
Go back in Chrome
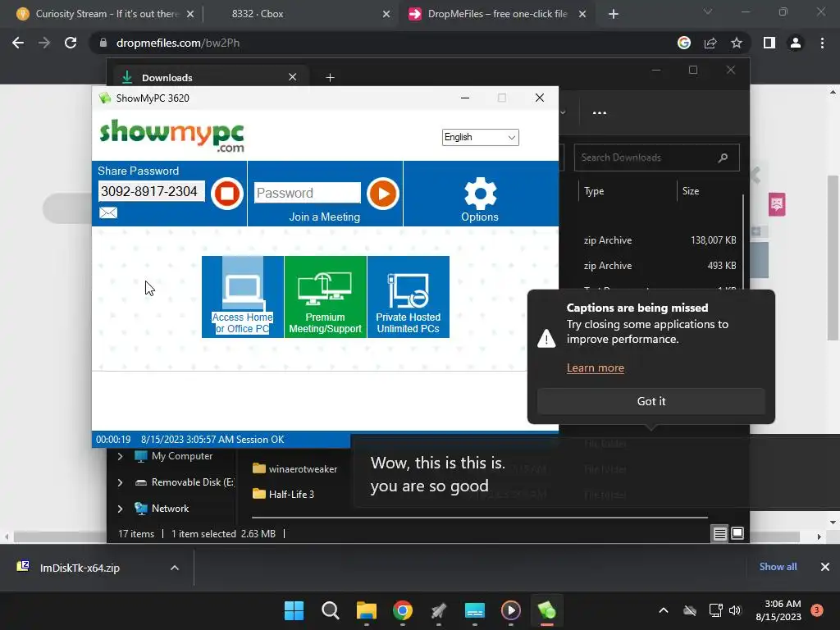(18, 43)
